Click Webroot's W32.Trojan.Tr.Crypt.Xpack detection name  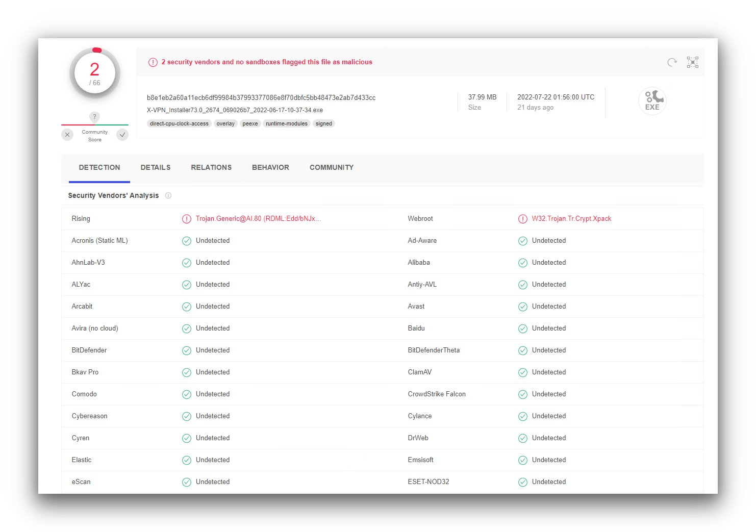[571, 218]
